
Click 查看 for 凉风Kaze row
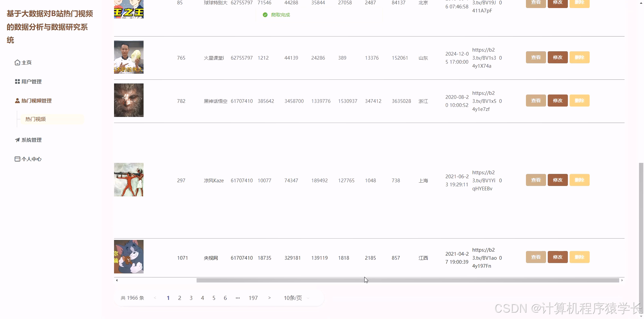pyautogui.click(x=536, y=180)
